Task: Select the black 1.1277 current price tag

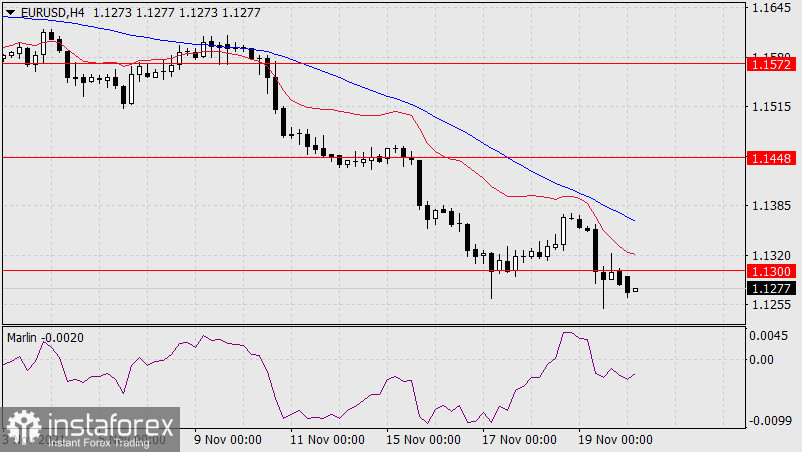Action: point(770,288)
